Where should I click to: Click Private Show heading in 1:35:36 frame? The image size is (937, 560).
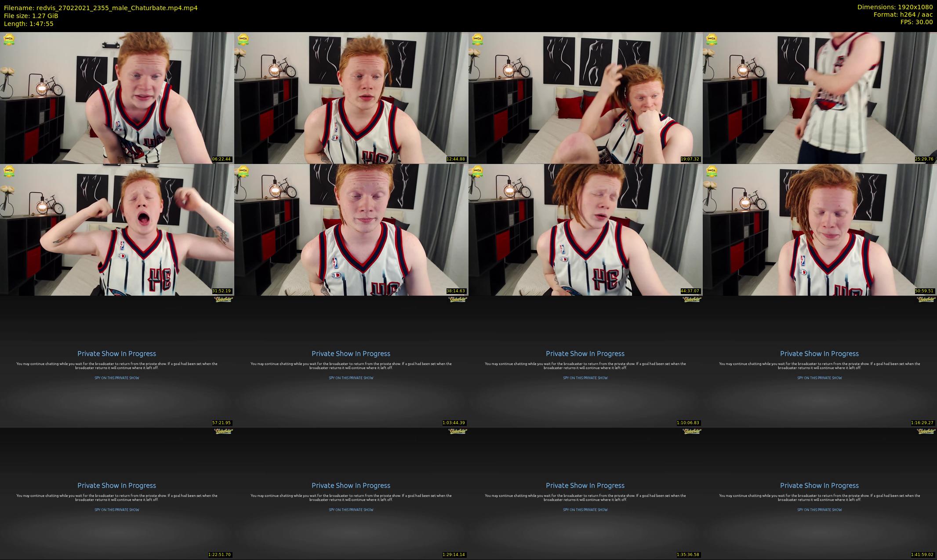coord(585,485)
